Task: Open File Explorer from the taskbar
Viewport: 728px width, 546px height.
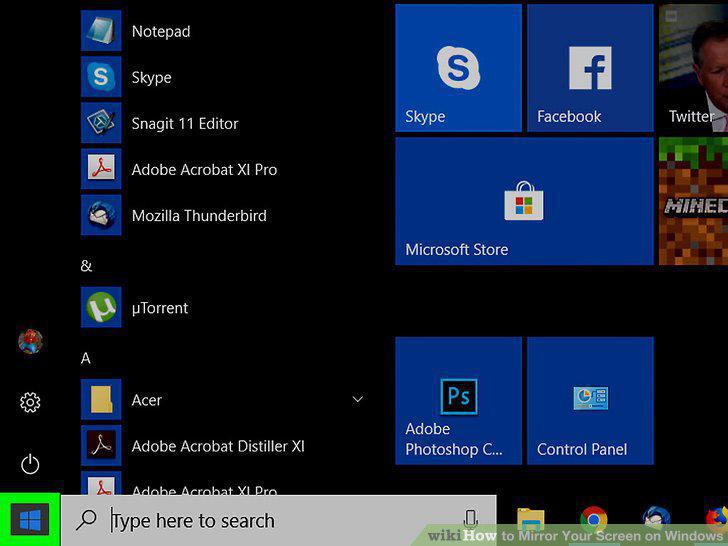Action: [531, 520]
